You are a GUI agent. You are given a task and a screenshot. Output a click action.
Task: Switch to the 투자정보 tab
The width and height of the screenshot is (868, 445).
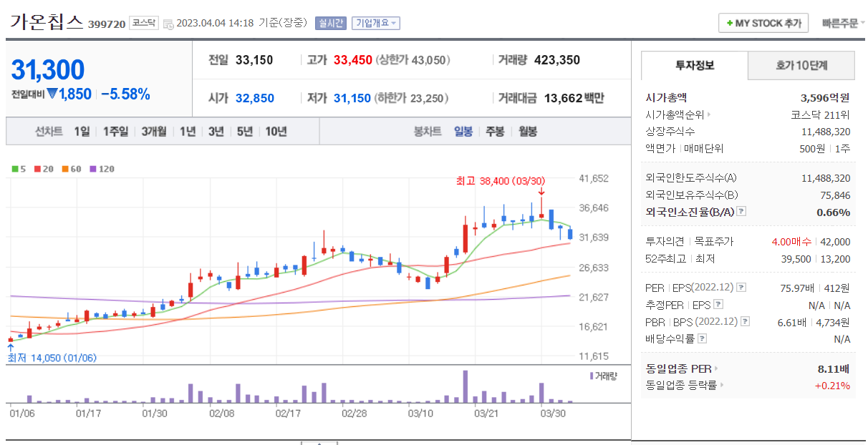(x=695, y=65)
